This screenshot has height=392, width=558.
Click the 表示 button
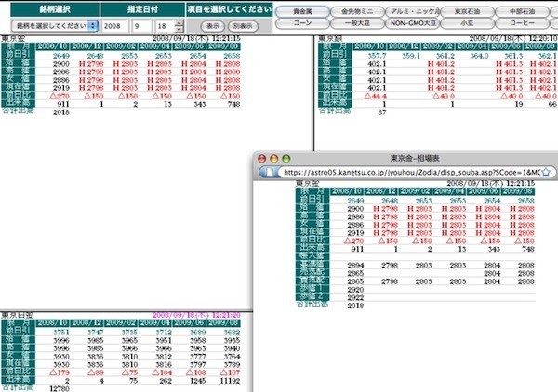[x=212, y=26]
